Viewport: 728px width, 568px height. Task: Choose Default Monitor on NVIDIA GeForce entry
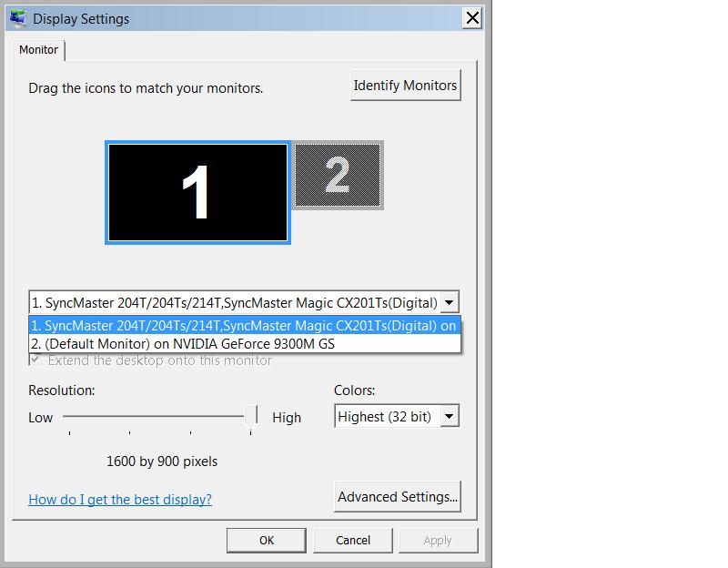245,344
